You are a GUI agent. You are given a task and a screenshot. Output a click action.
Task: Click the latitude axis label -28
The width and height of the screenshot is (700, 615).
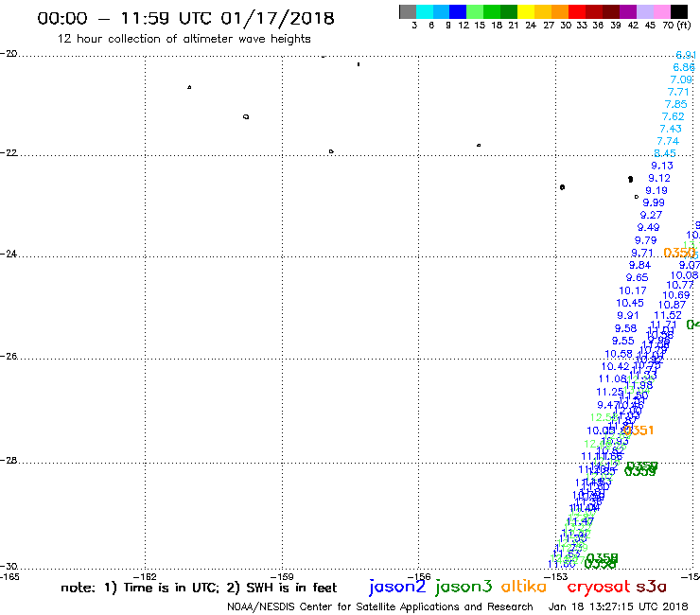tap(9, 460)
